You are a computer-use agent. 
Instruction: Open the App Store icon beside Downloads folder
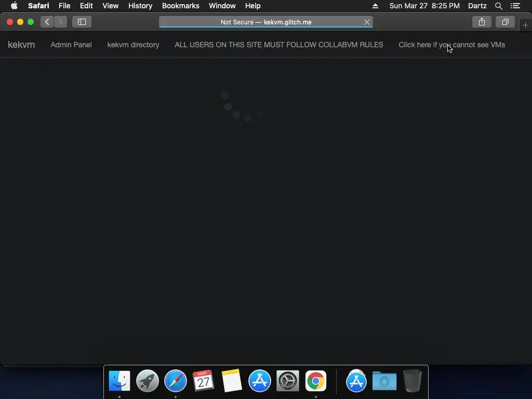point(356,381)
